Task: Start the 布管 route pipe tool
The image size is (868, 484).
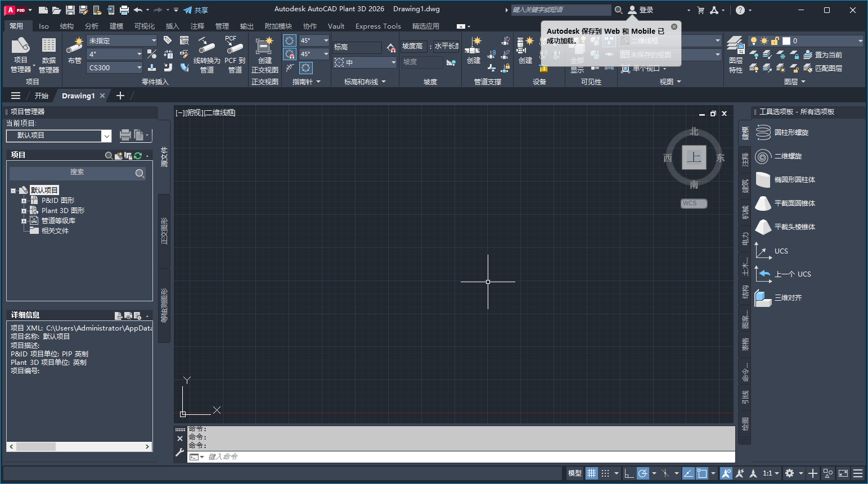Action: [75, 51]
